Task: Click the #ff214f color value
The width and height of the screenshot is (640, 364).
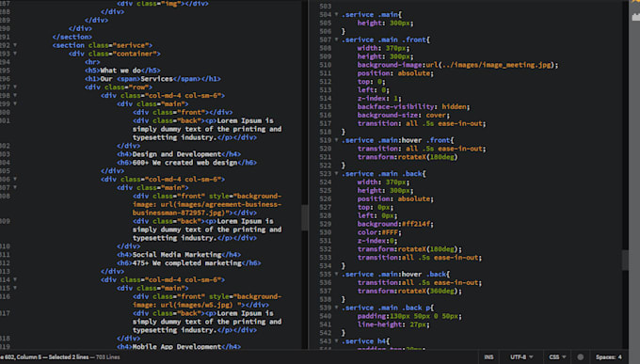Action: pos(417,224)
